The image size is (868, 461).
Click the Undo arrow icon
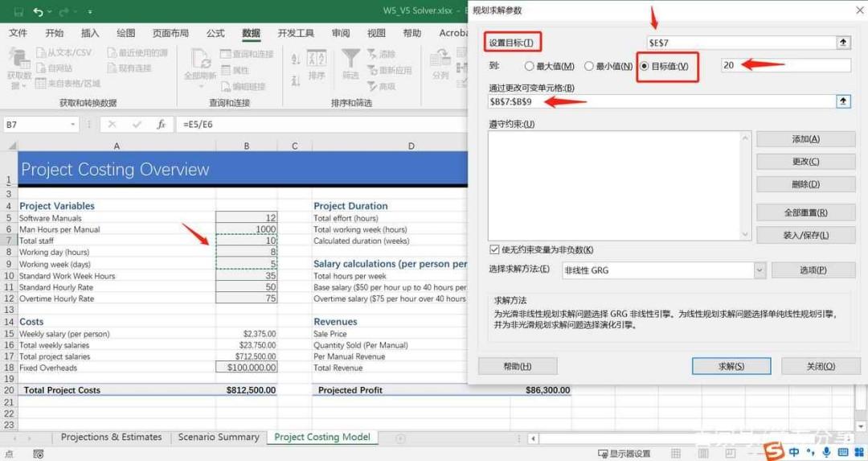point(38,11)
